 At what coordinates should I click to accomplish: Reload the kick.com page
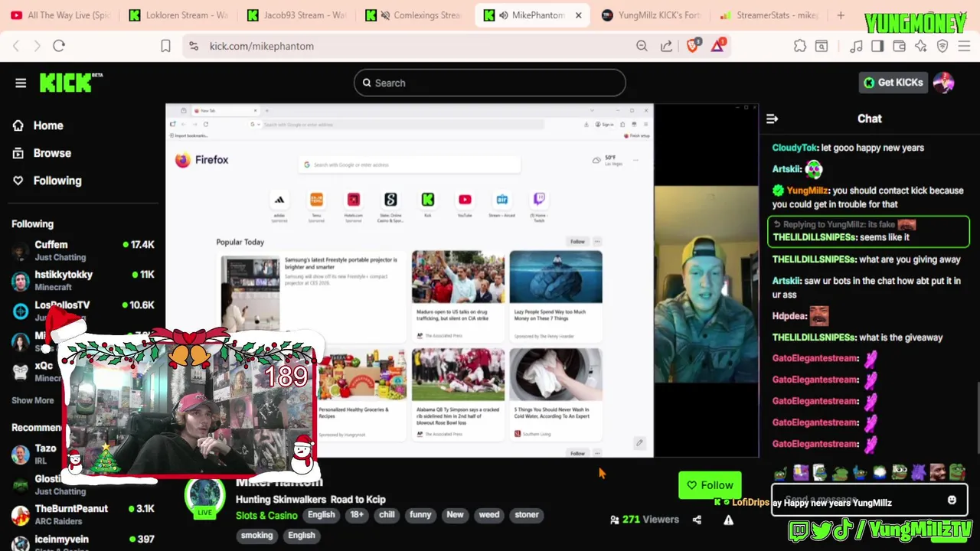tap(59, 46)
